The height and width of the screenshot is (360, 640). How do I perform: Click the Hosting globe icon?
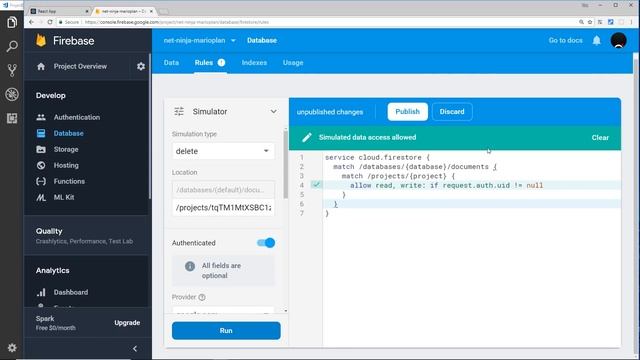click(41, 165)
